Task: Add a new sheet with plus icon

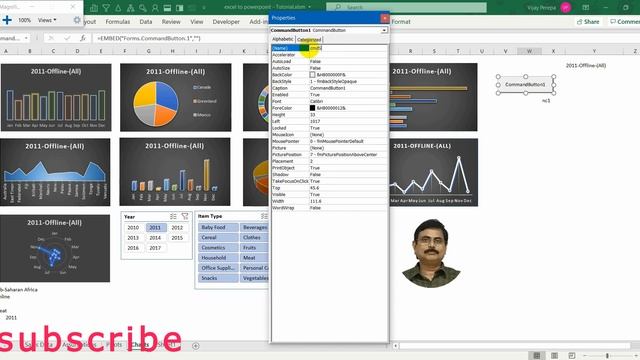Action: 196,346
